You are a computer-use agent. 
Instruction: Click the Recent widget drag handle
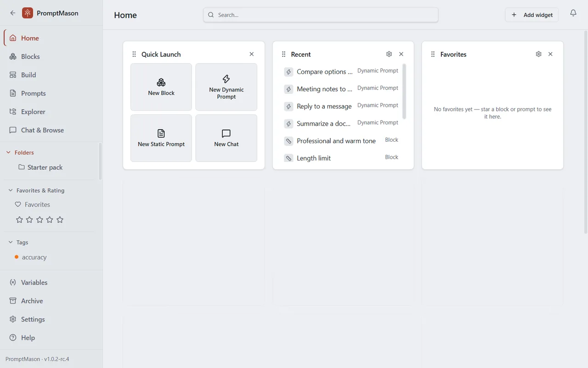(283, 54)
